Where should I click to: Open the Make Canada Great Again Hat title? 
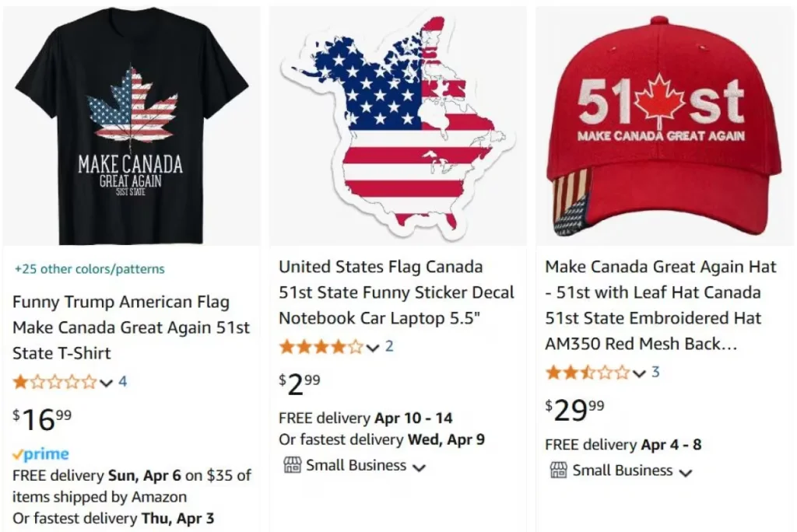[x=660, y=305]
